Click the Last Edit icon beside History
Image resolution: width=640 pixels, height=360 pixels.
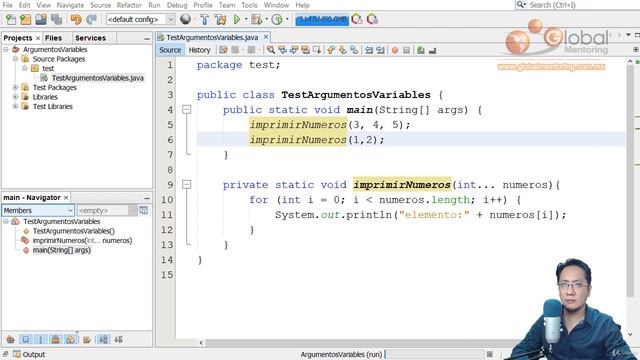coord(223,50)
